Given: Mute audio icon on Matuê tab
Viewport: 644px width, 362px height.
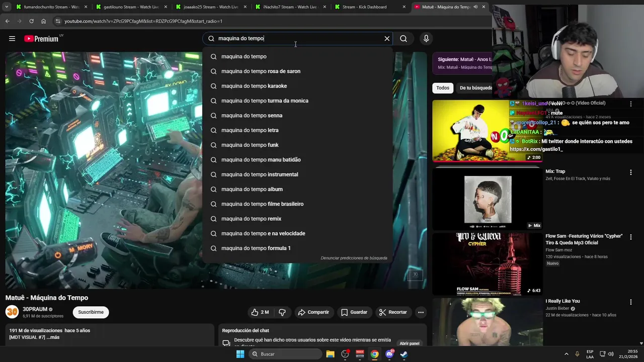Looking at the screenshot, I should click(475, 7).
